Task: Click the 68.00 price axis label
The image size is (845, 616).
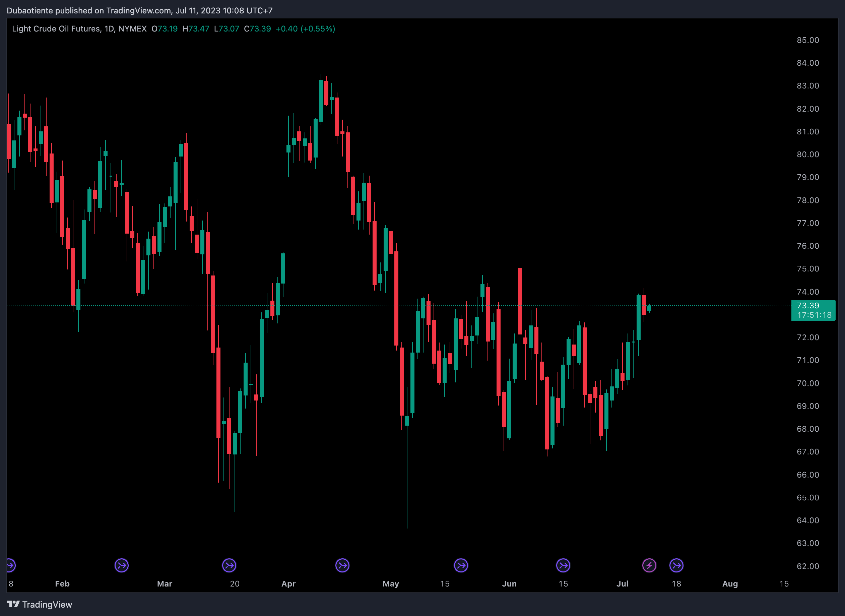Action: [808, 429]
